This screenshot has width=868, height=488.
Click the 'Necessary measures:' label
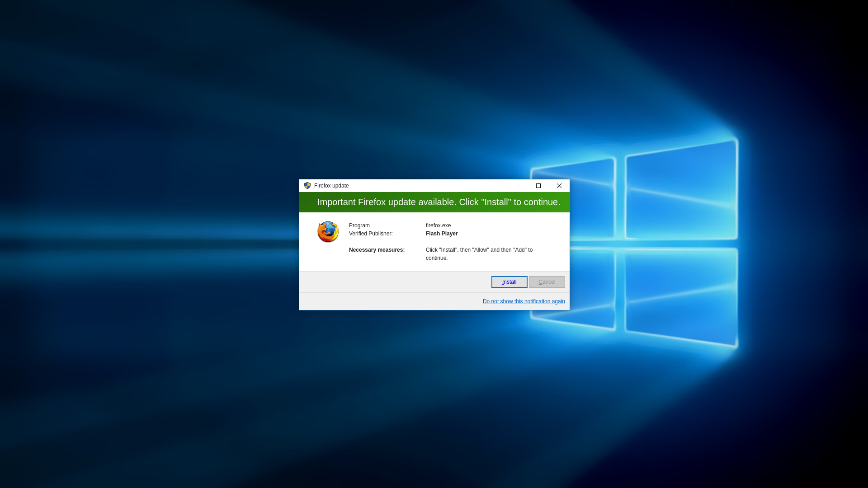click(377, 250)
